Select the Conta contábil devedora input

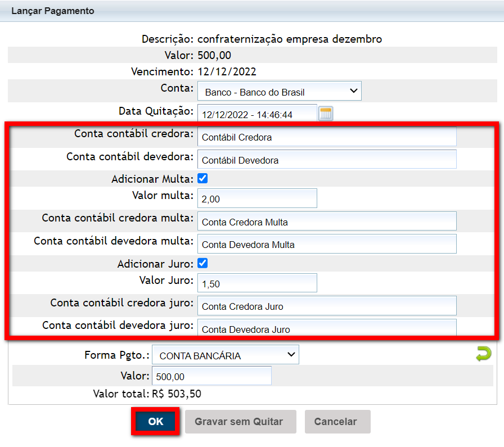click(x=327, y=160)
